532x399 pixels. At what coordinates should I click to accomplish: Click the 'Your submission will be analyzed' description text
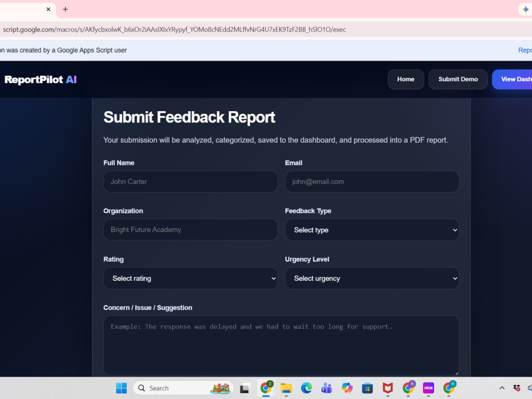pos(276,140)
